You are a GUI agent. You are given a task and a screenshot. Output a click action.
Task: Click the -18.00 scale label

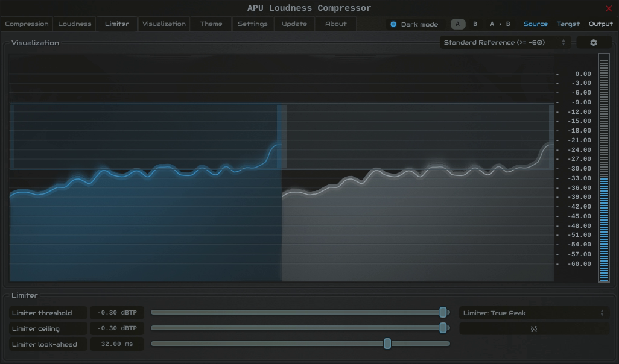[x=579, y=131]
